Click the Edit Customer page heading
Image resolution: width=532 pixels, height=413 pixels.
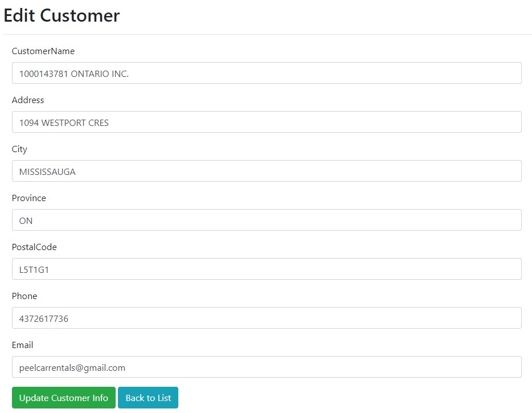[62, 15]
